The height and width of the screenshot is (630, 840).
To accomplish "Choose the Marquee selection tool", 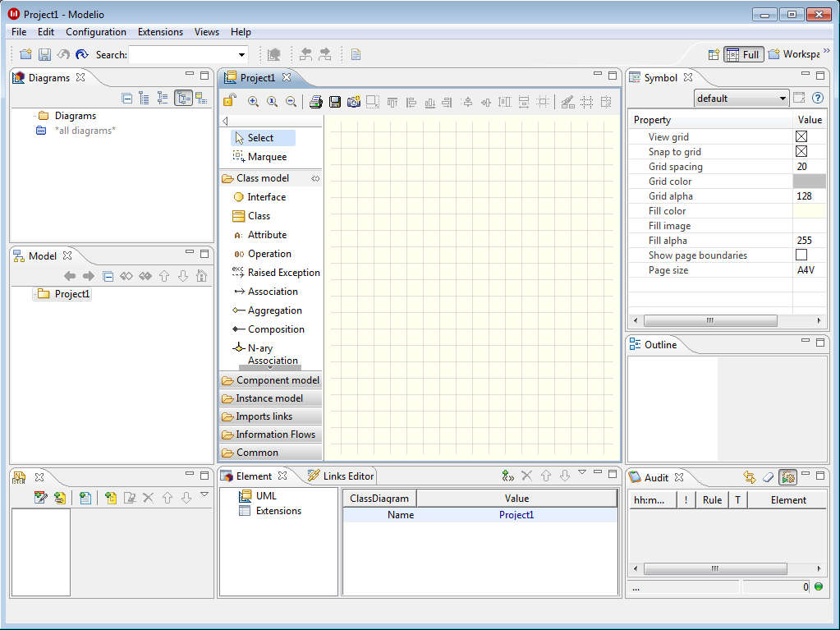I will 267,157.
